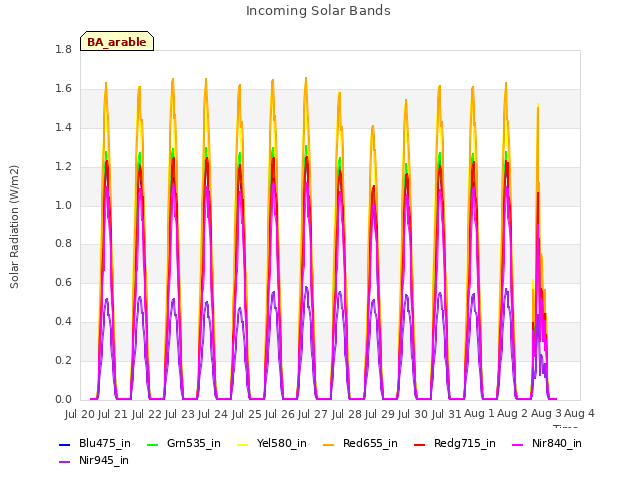Click the 1.6 y-axis tick label

click(63, 89)
